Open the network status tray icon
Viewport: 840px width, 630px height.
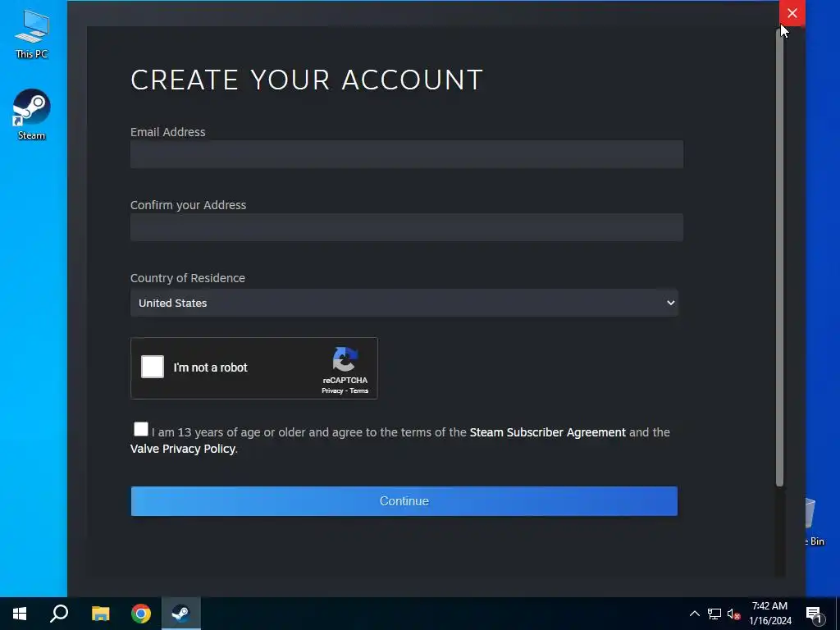pos(714,614)
